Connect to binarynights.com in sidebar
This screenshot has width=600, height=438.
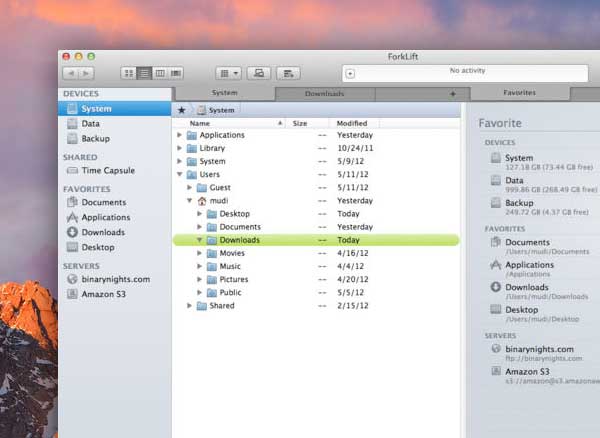[x=114, y=279]
